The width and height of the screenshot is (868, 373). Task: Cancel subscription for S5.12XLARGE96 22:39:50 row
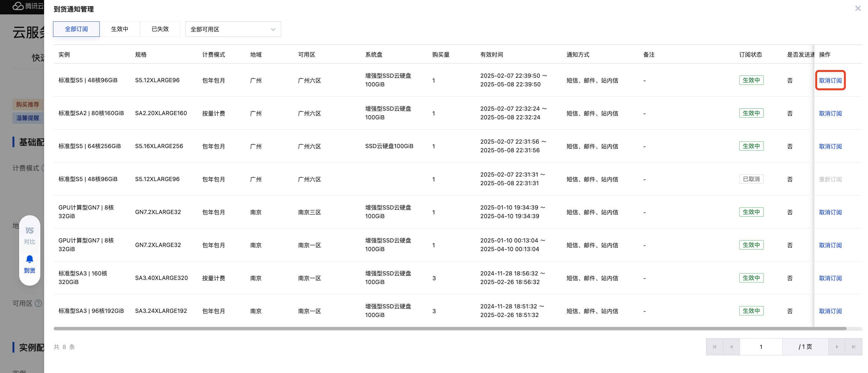[x=830, y=80]
